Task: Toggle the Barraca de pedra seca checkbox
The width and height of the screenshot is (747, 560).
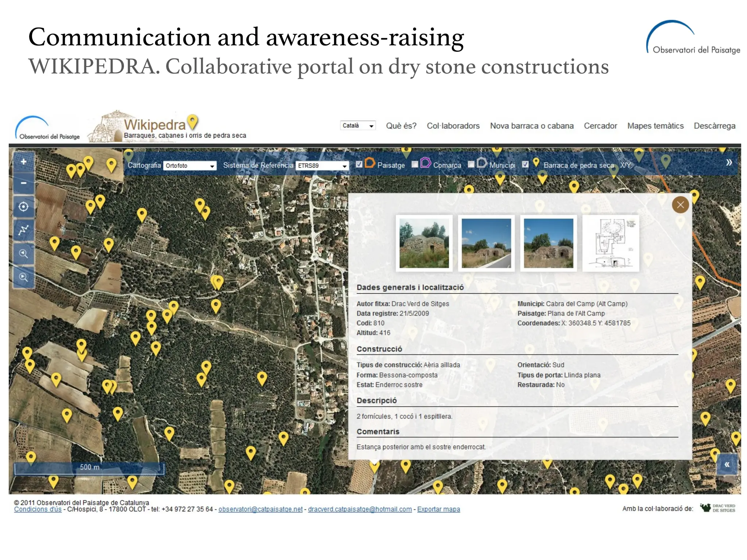Action: point(525,164)
